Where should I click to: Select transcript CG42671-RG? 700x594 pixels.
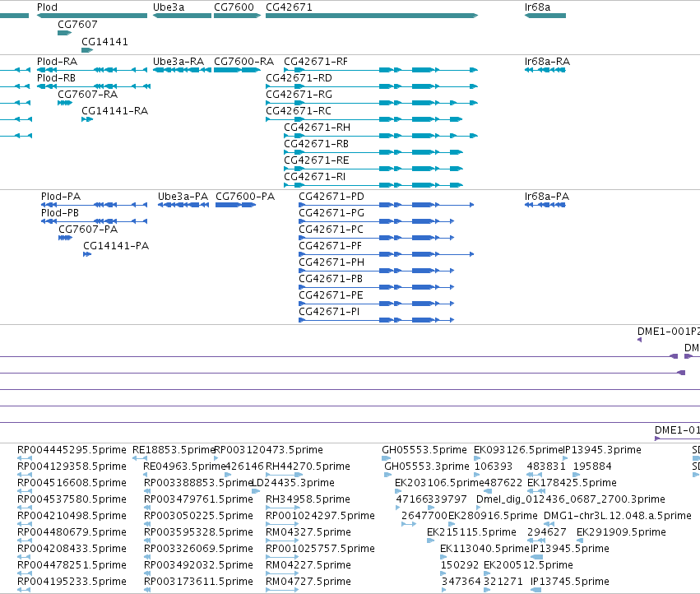point(299,95)
